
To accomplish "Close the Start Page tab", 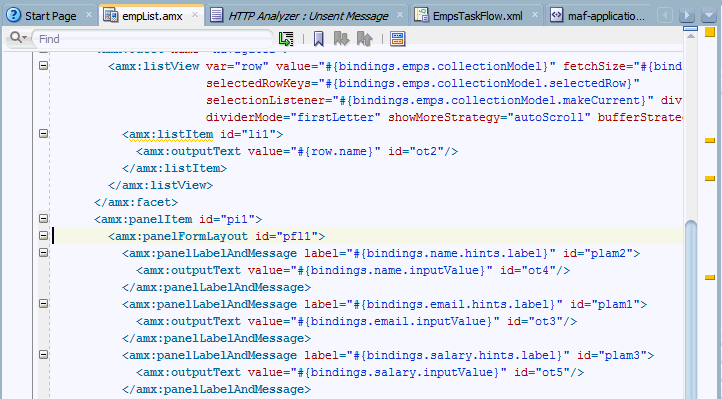I will pos(89,15).
